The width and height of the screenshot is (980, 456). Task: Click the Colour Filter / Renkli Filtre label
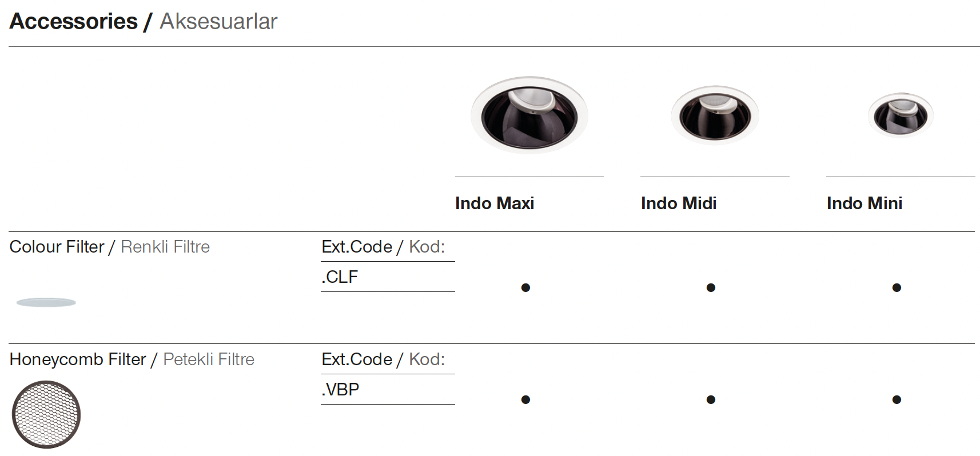pos(110,247)
